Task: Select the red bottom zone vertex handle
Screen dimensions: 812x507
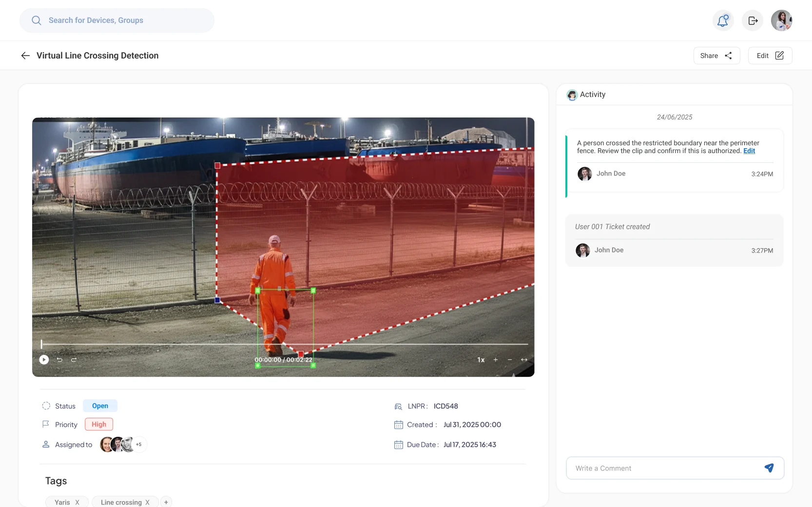Action: pyautogui.click(x=301, y=354)
